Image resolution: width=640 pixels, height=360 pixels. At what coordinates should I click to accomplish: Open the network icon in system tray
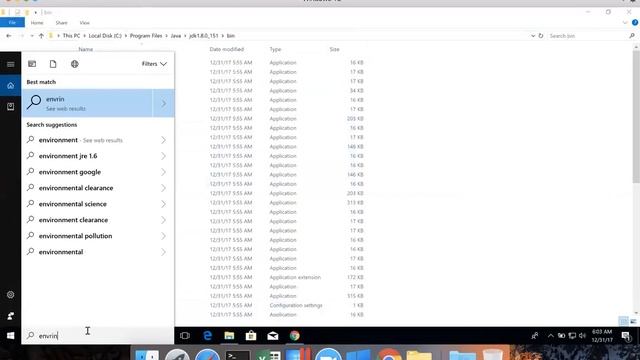pos(572,336)
